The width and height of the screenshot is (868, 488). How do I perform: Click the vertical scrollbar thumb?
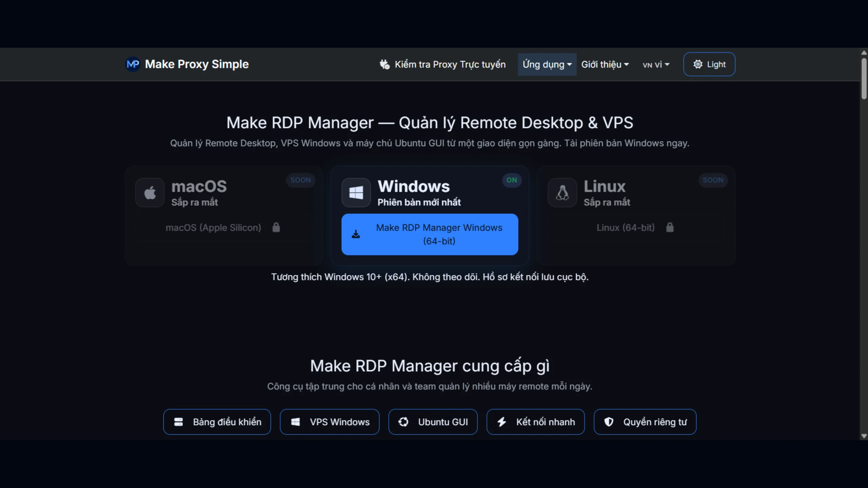coord(864,79)
